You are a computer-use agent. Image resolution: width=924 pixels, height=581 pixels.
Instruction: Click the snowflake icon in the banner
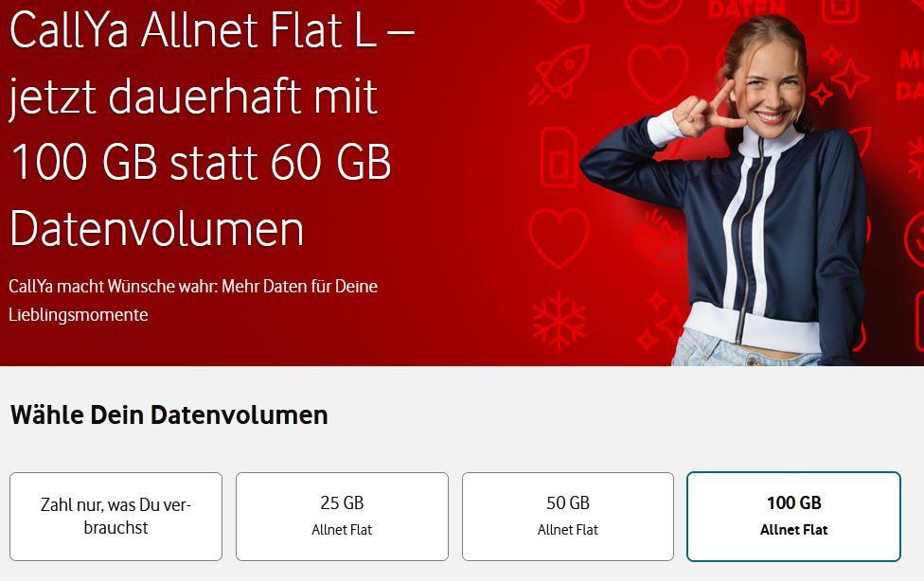(x=559, y=321)
